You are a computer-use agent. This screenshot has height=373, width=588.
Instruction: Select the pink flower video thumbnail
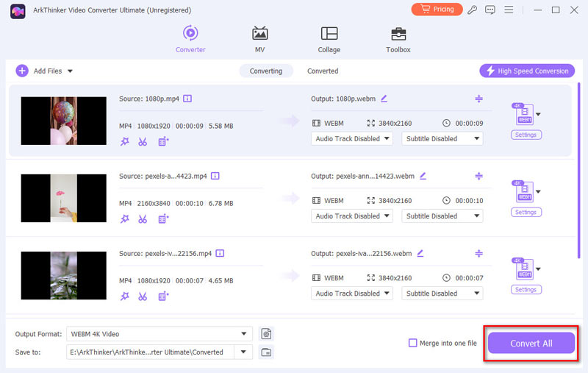click(x=64, y=198)
